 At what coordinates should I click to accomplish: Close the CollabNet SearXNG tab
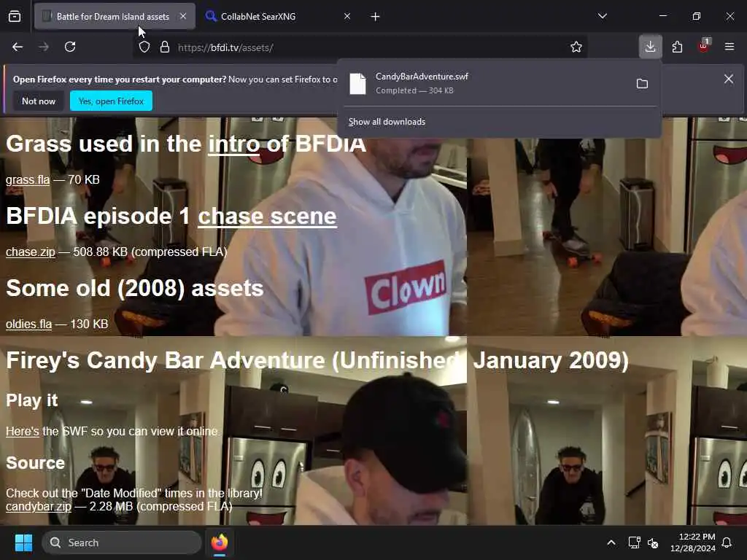coord(347,16)
